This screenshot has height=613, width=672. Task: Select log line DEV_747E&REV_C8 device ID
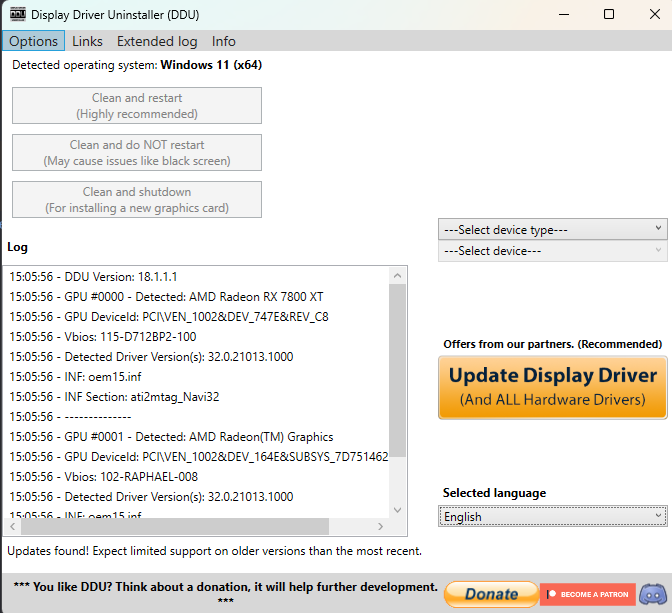click(169, 317)
